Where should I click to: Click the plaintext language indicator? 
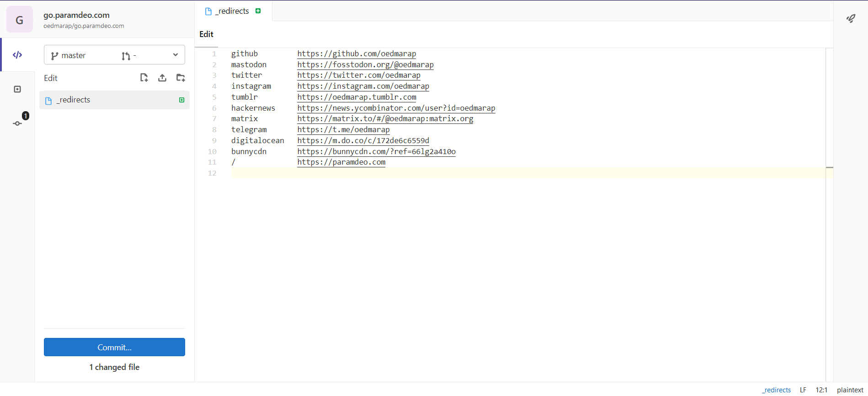coord(850,390)
